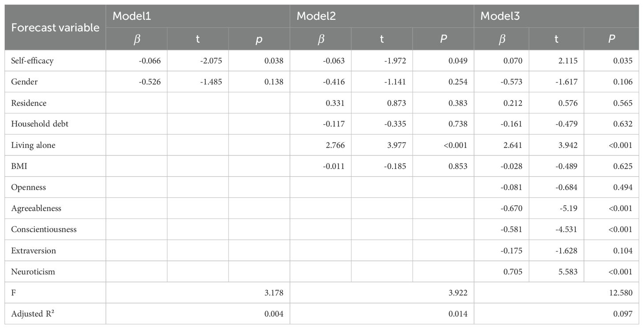The width and height of the screenshot is (644, 329).
Task: Click the Forecast variable header cell
Action: (x=55, y=27)
